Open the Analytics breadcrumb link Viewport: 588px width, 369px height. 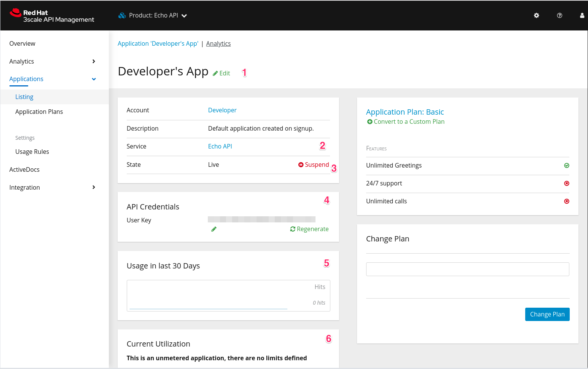click(218, 43)
